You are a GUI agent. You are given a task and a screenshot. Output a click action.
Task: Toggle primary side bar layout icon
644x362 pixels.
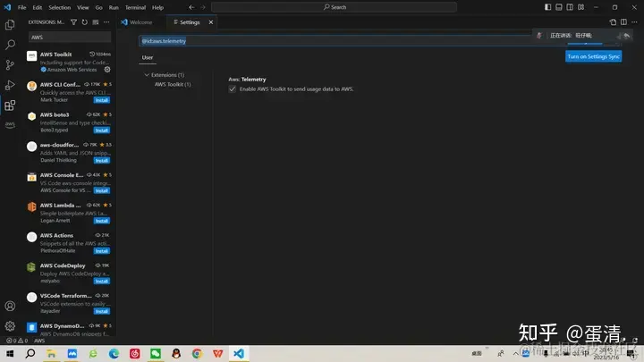pyautogui.click(x=548, y=7)
